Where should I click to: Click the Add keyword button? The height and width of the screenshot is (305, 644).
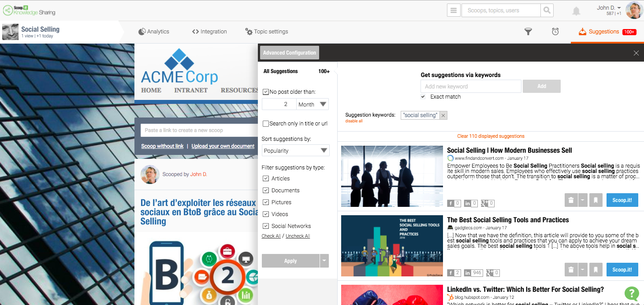[x=542, y=86]
